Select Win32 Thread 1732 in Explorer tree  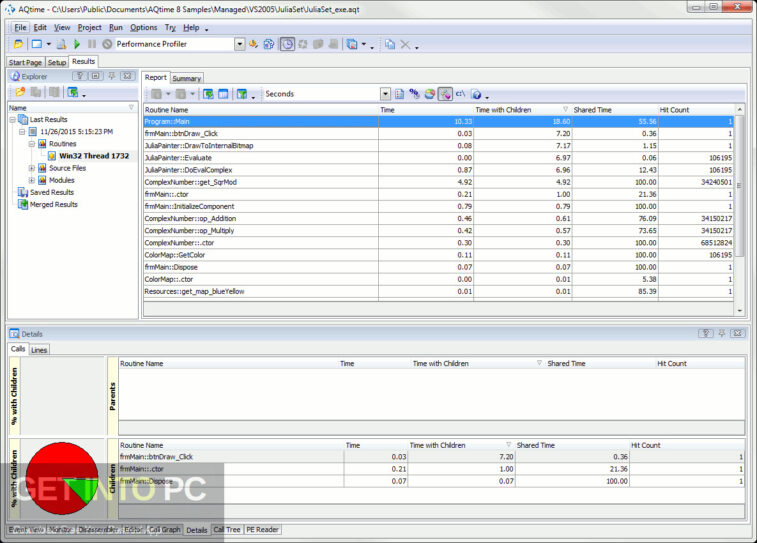click(94, 156)
